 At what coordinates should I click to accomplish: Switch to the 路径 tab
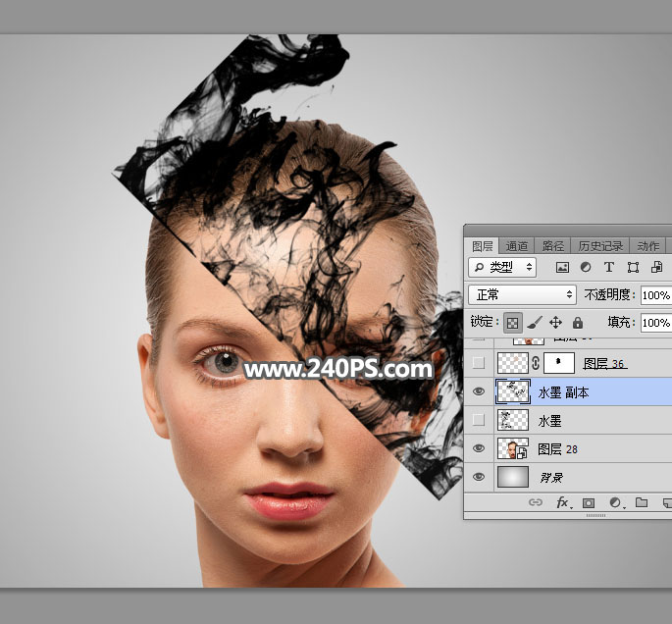click(553, 246)
